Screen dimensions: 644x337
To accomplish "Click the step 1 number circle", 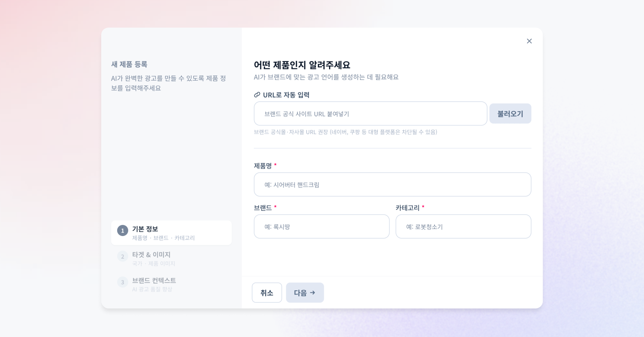I will [123, 230].
